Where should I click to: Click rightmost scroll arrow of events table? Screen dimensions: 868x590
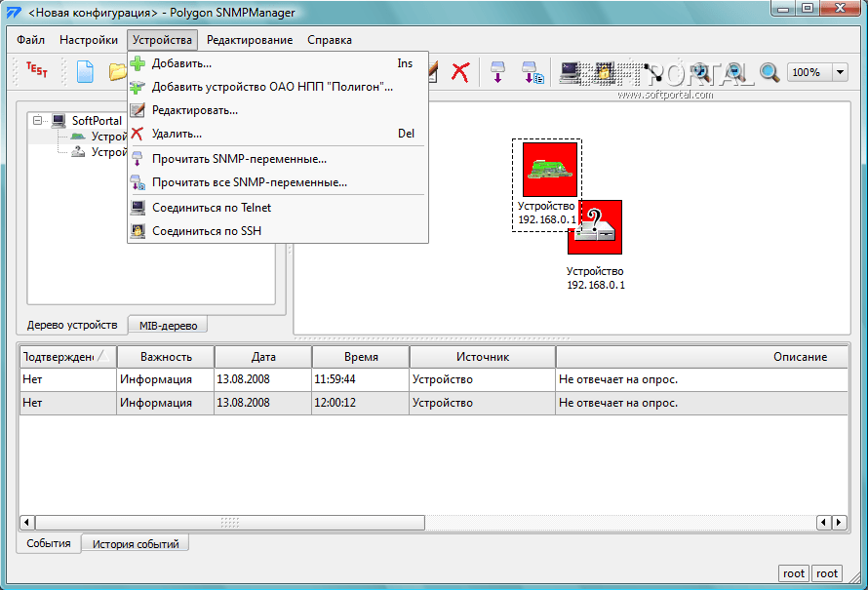(x=840, y=522)
